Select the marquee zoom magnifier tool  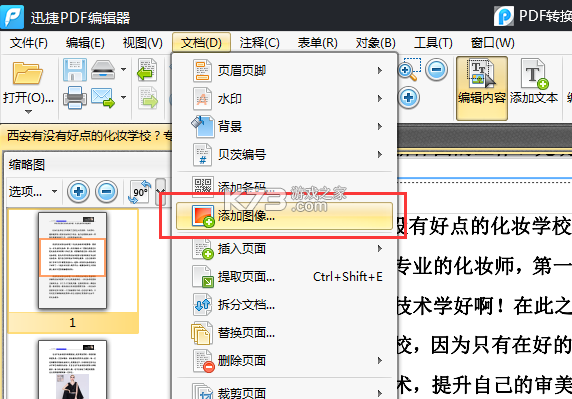click(409, 69)
